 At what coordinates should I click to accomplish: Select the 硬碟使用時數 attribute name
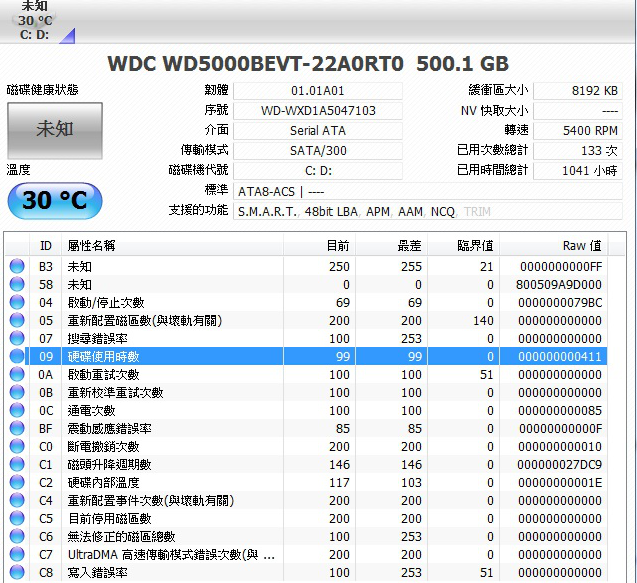pos(103,356)
